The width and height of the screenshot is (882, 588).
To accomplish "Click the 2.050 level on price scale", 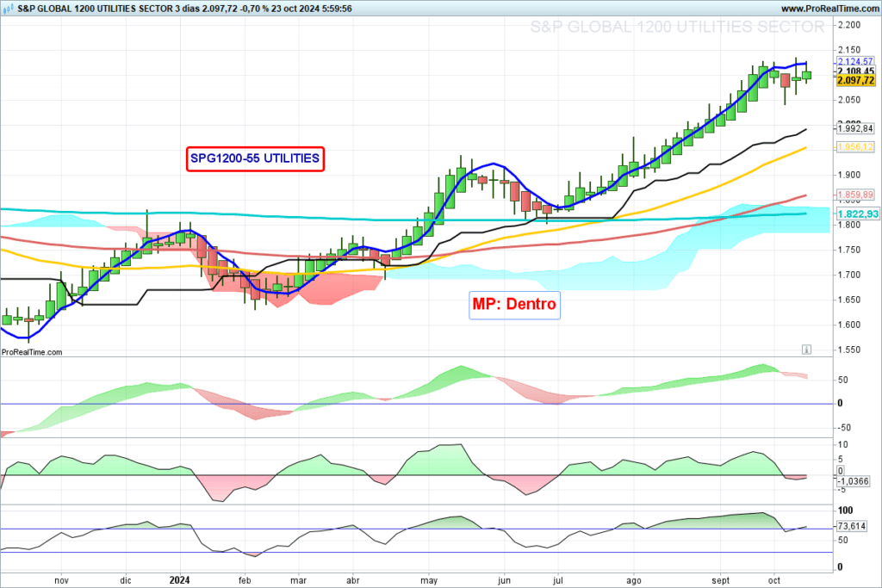I will 848,100.
